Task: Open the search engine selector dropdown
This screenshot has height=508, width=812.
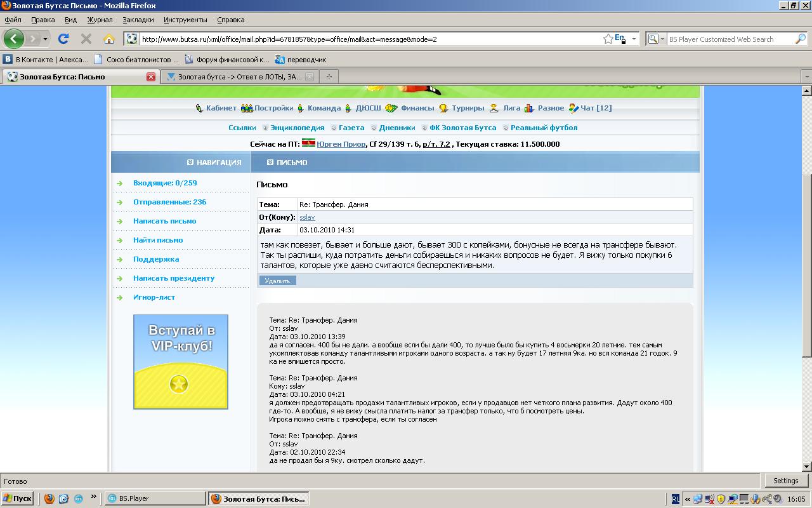Action: [655, 39]
